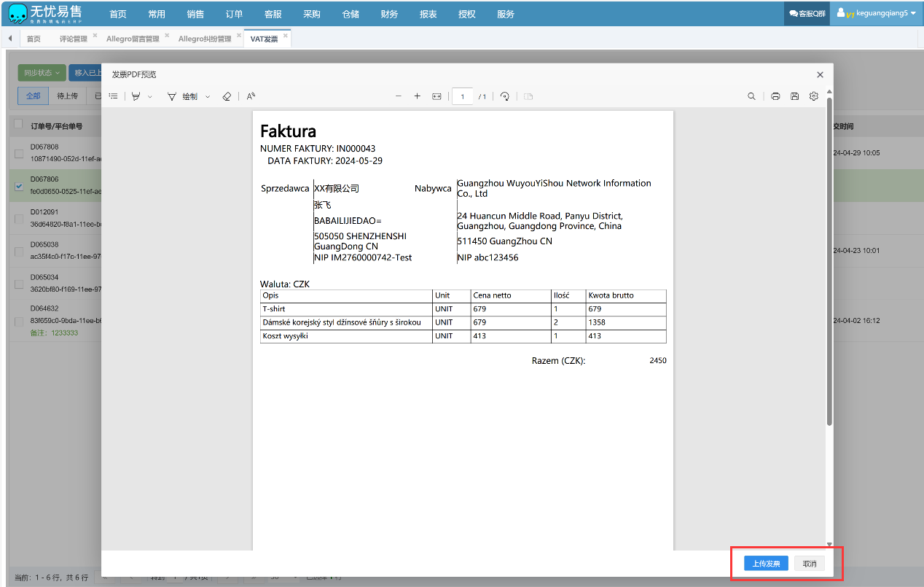The width and height of the screenshot is (924, 587).
Task: Zoom in the PDF with plus icon
Action: coord(418,96)
